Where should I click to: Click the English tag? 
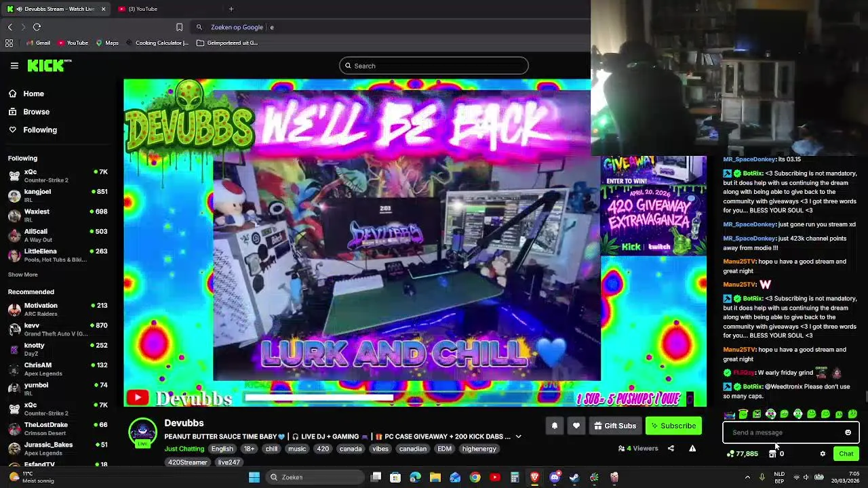coord(222,449)
